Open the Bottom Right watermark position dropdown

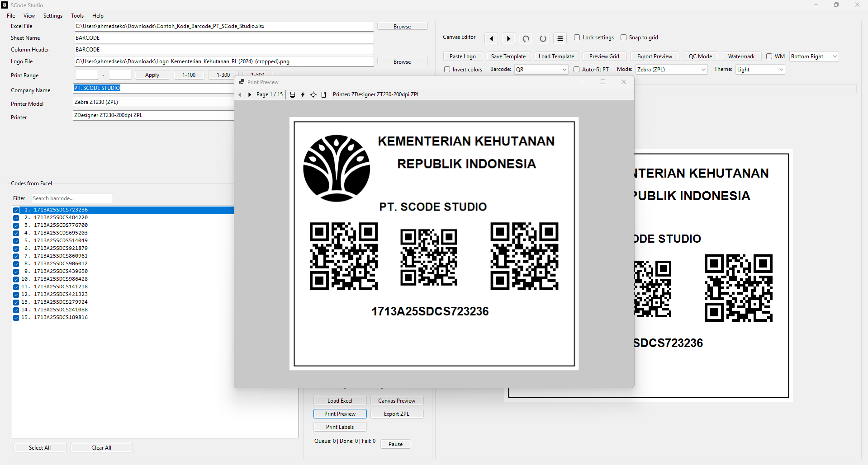click(814, 56)
